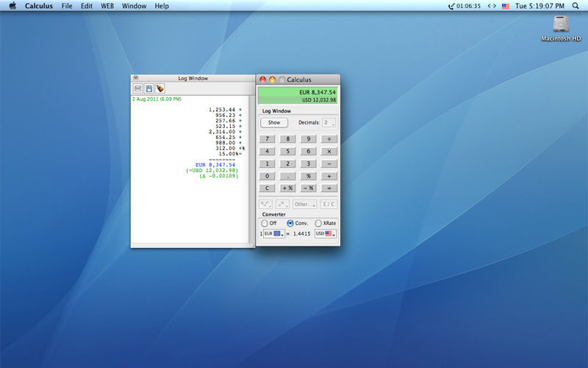Open the Help menu
The image size is (588, 368).
click(162, 6)
